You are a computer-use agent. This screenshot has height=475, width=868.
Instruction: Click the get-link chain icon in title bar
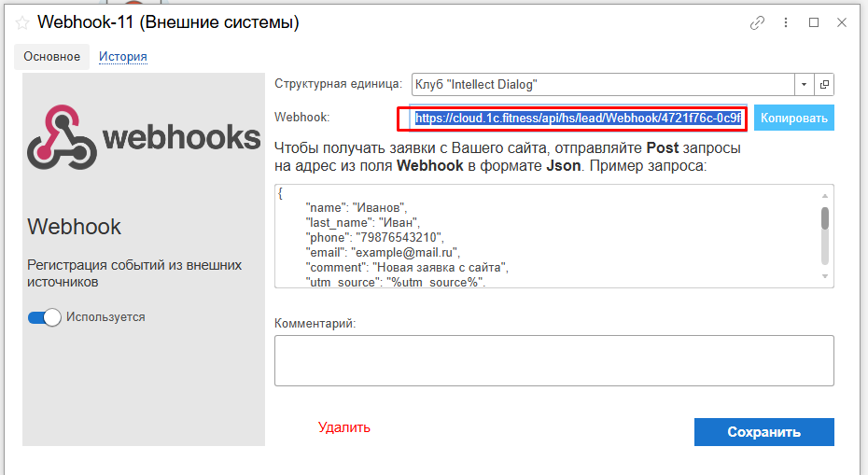(x=757, y=23)
